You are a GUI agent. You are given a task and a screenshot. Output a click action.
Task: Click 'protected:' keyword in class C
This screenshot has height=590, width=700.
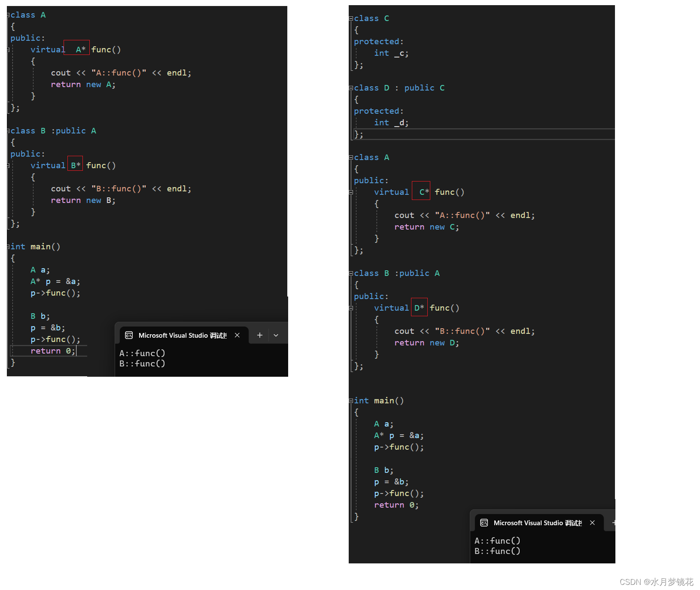(379, 42)
